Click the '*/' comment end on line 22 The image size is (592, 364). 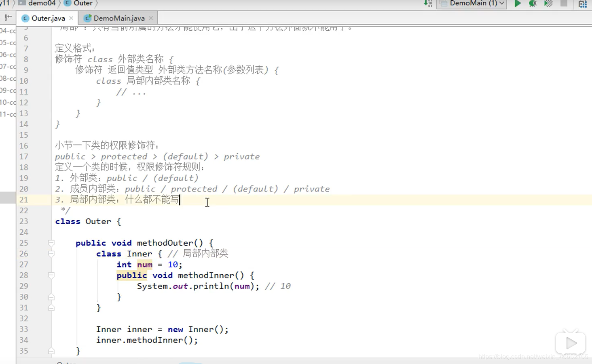click(x=65, y=210)
